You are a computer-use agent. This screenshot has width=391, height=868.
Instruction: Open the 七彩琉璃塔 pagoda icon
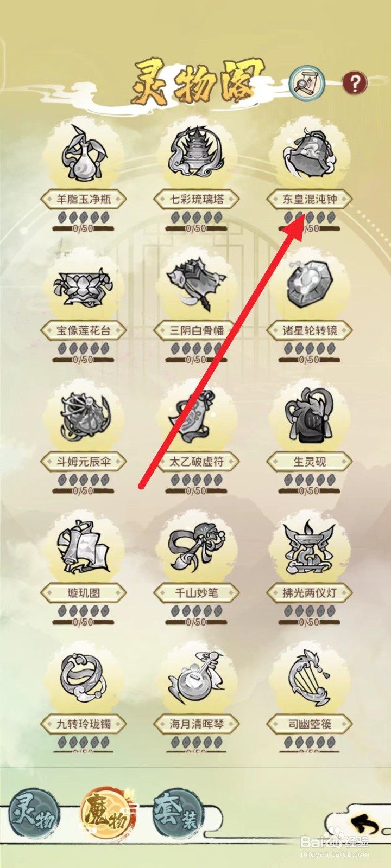[197, 154]
